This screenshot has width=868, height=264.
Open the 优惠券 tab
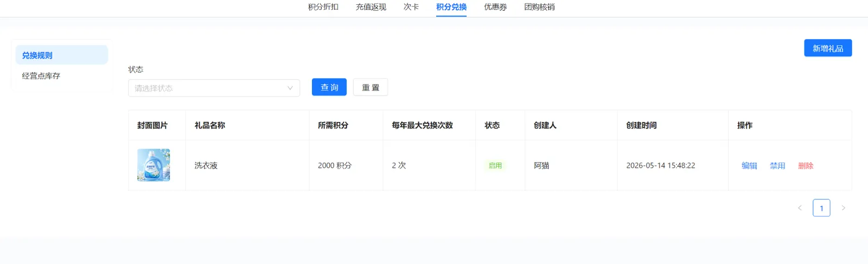pyautogui.click(x=495, y=7)
